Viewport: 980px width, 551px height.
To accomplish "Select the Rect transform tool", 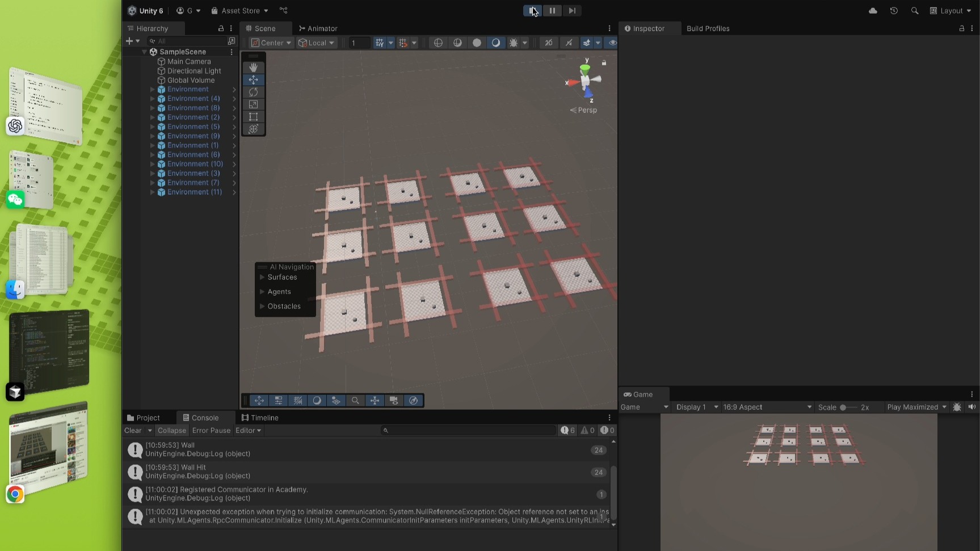I will coord(253,117).
